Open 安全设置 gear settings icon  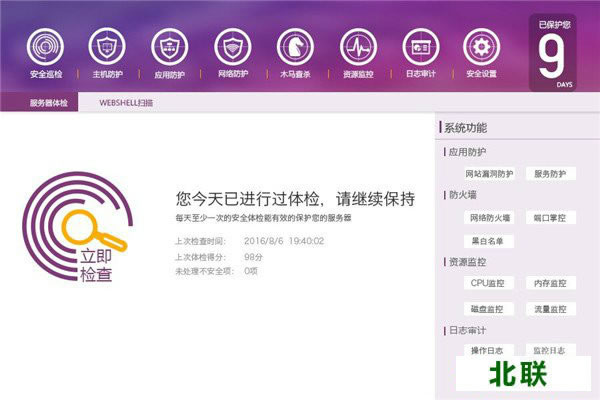click(482, 46)
